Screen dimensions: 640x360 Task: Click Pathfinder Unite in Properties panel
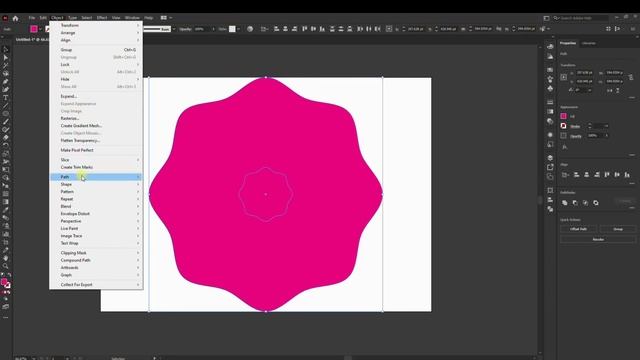click(565, 202)
